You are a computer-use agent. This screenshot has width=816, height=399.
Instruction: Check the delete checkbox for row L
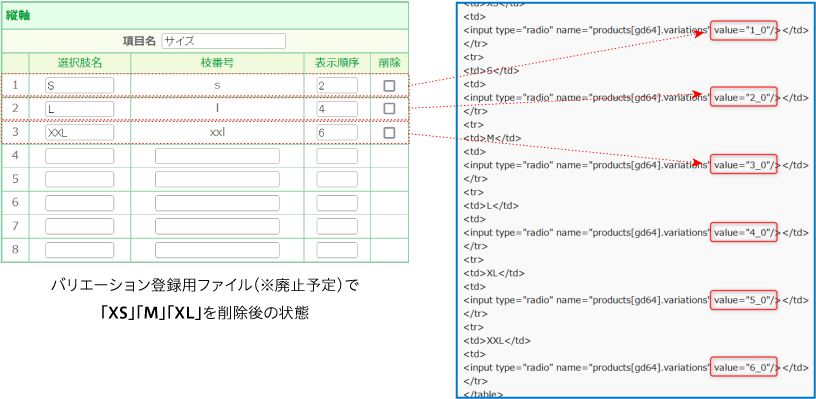[389, 109]
